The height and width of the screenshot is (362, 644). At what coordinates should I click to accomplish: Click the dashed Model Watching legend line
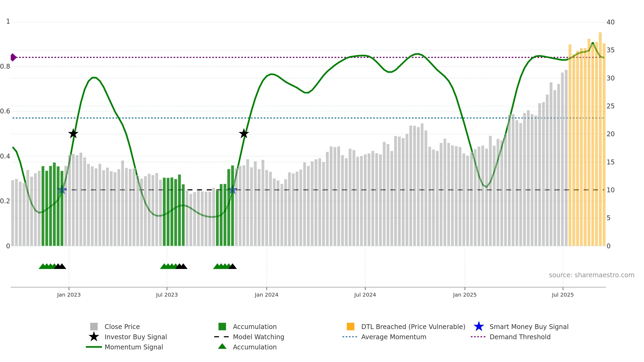coord(222,337)
